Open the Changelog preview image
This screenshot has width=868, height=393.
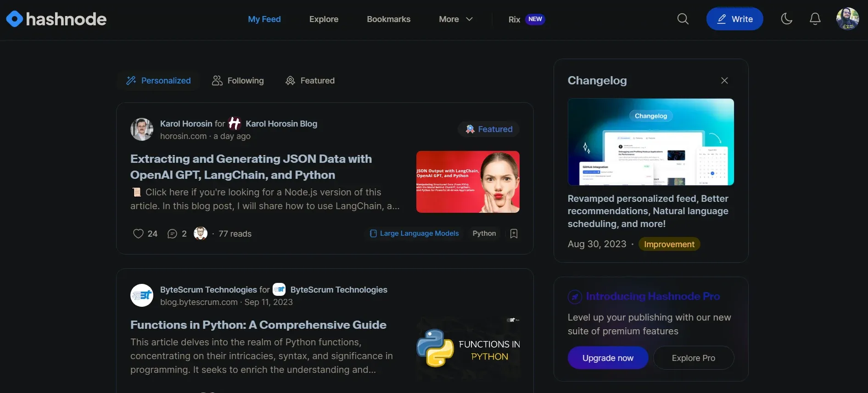pyautogui.click(x=650, y=142)
